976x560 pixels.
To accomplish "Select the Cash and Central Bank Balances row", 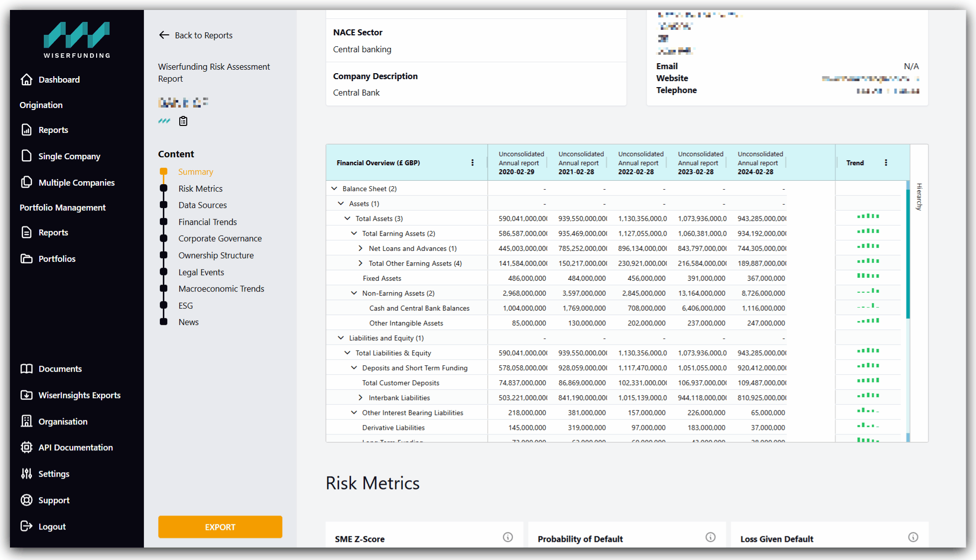I will pyautogui.click(x=419, y=308).
